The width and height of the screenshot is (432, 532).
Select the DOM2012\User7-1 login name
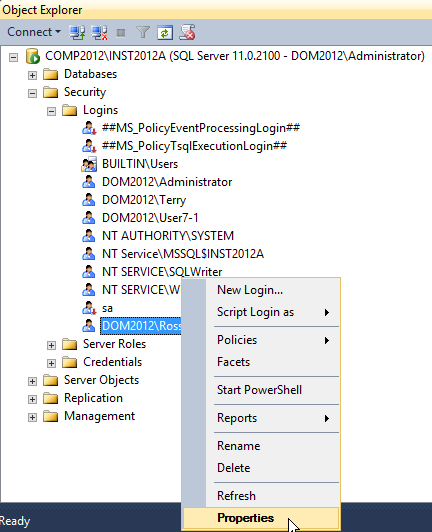150,218
